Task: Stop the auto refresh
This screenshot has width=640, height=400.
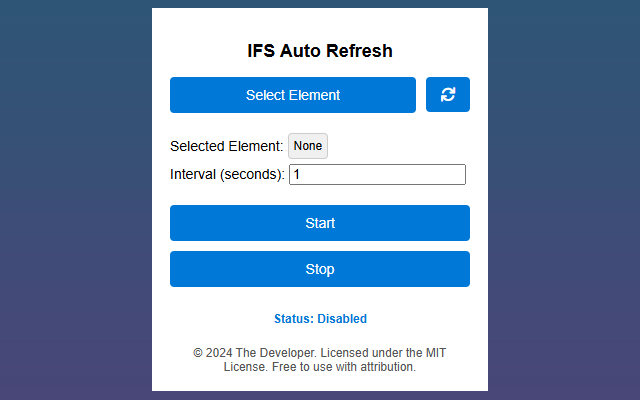Action: click(x=320, y=269)
